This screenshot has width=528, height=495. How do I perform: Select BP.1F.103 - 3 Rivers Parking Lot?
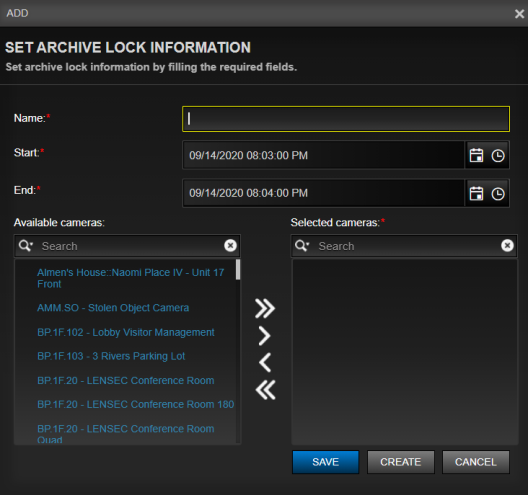click(111, 356)
